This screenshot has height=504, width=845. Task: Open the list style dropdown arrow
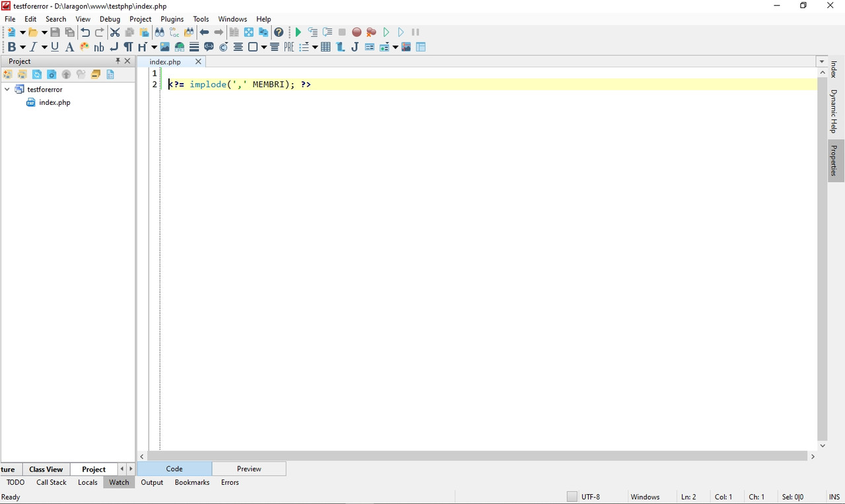pos(315,47)
